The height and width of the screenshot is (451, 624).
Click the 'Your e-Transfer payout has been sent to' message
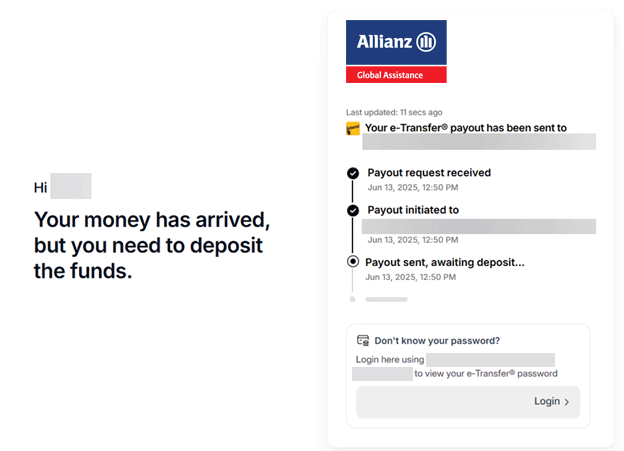click(x=466, y=128)
